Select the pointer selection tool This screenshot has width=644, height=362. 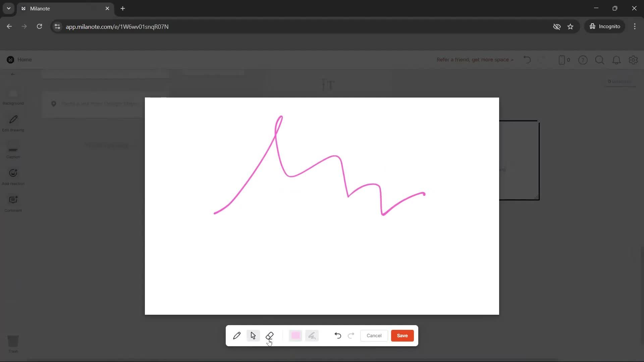[x=253, y=336]
